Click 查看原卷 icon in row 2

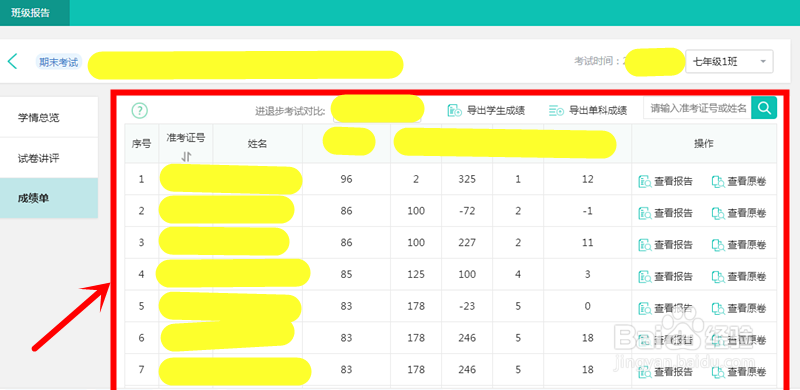tap(718, 213)
